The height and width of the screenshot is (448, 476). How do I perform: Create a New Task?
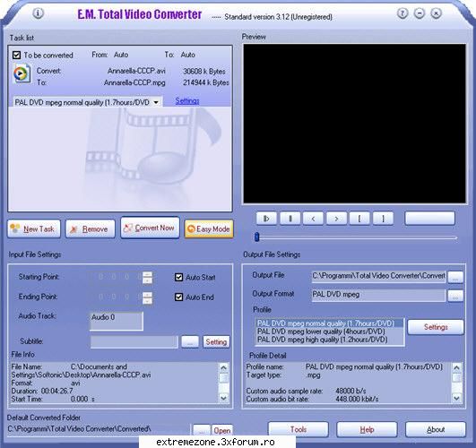[34, 228]
